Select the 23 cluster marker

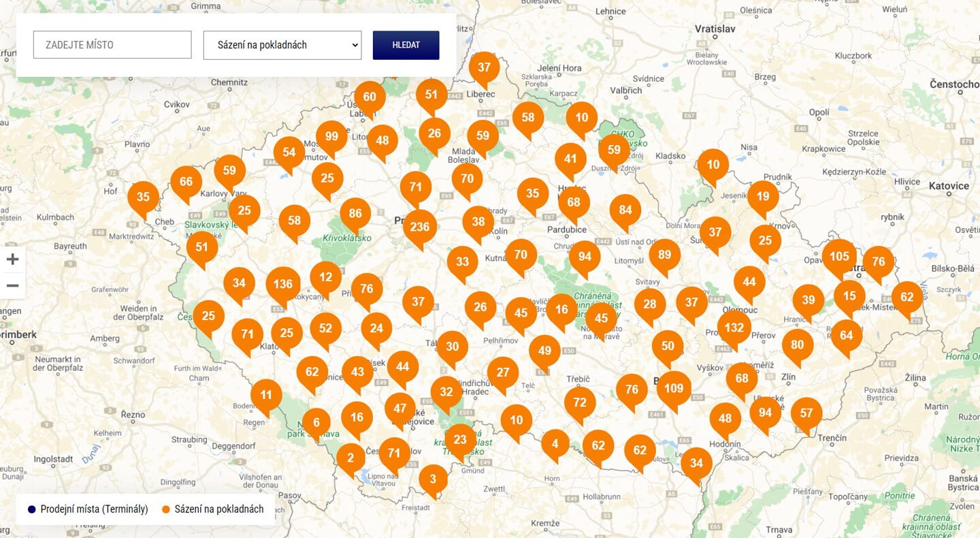point(461,439)
